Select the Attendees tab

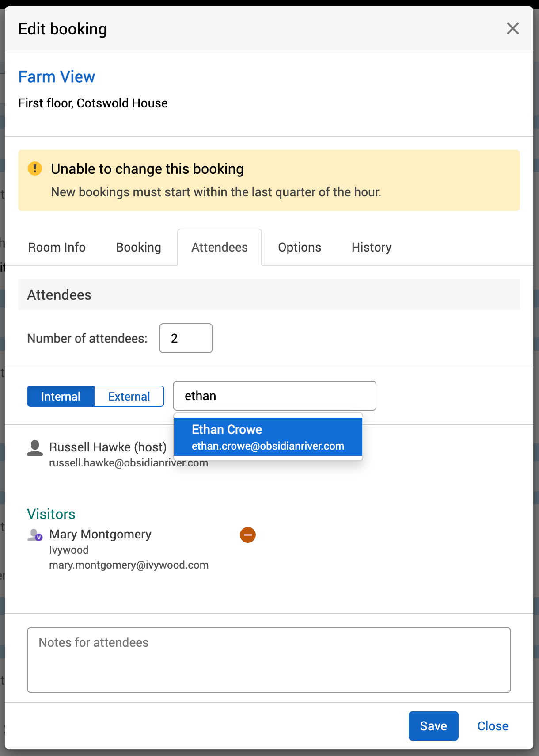coord(219,247)
